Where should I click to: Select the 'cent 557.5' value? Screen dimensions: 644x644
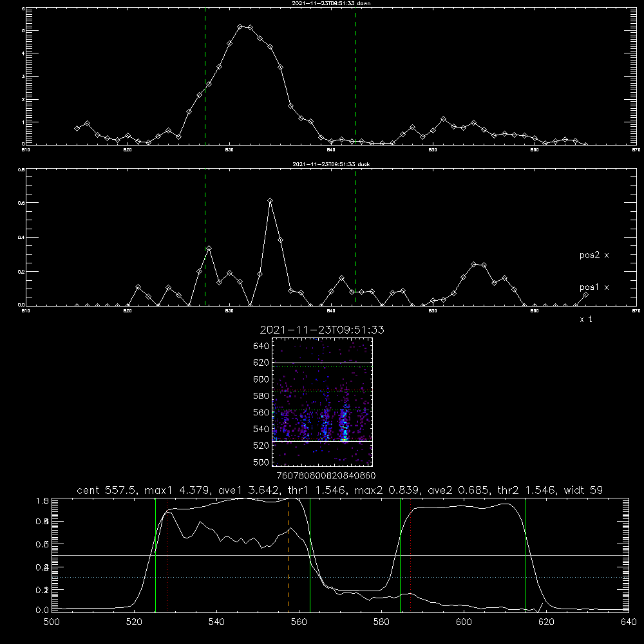(x=107, y=490)
